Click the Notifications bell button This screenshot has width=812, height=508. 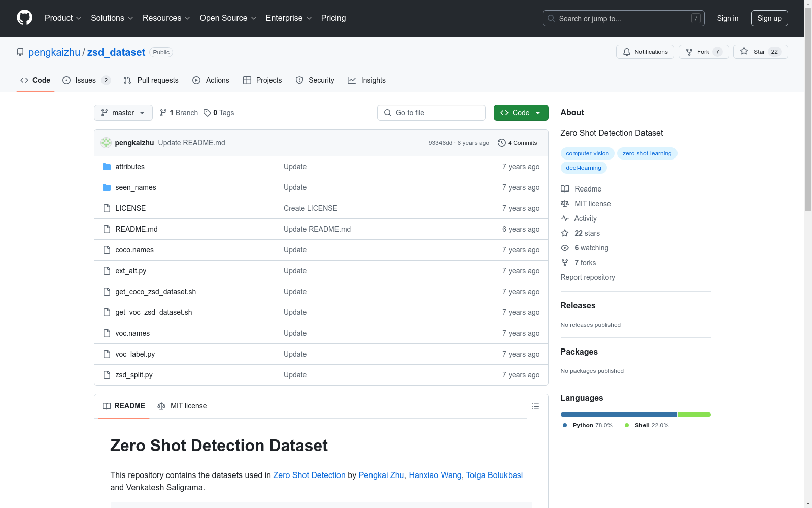[x=645, y=52]
